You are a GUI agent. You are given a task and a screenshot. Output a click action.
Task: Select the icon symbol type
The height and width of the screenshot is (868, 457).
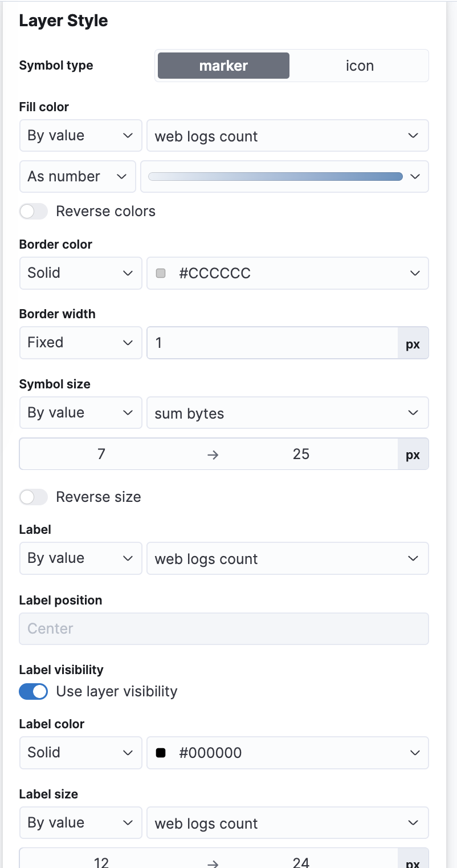pos(360,66)
